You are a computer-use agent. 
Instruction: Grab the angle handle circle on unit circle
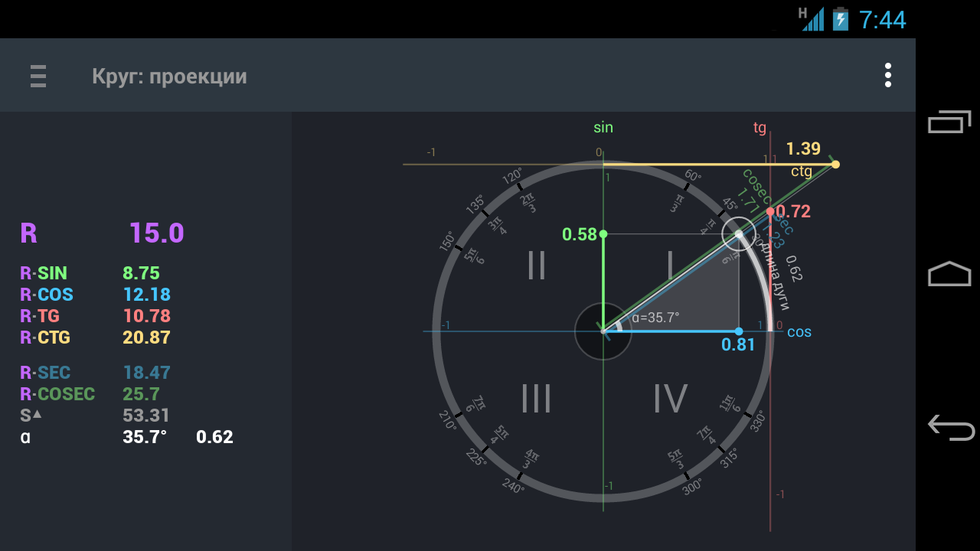click(739, 233)
